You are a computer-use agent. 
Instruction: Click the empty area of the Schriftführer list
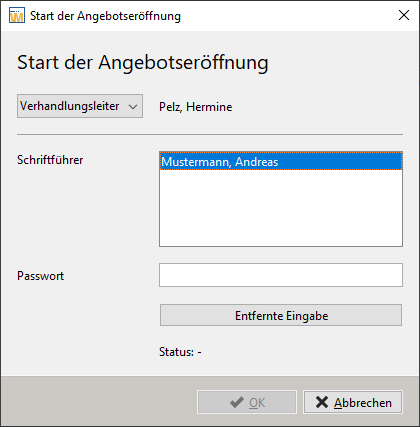click(281, 208)
